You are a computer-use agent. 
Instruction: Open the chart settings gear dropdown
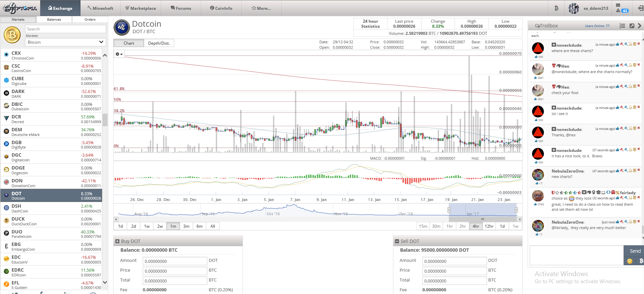point(119,54)
